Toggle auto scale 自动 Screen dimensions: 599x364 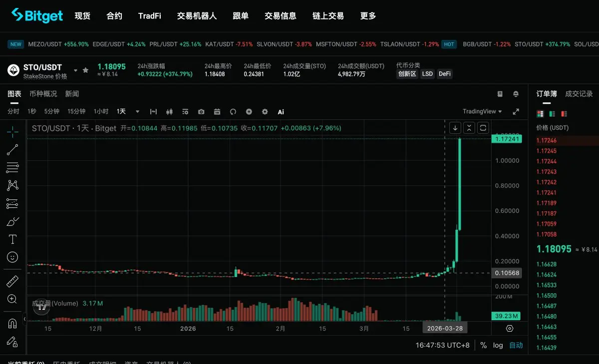[516, 345]
